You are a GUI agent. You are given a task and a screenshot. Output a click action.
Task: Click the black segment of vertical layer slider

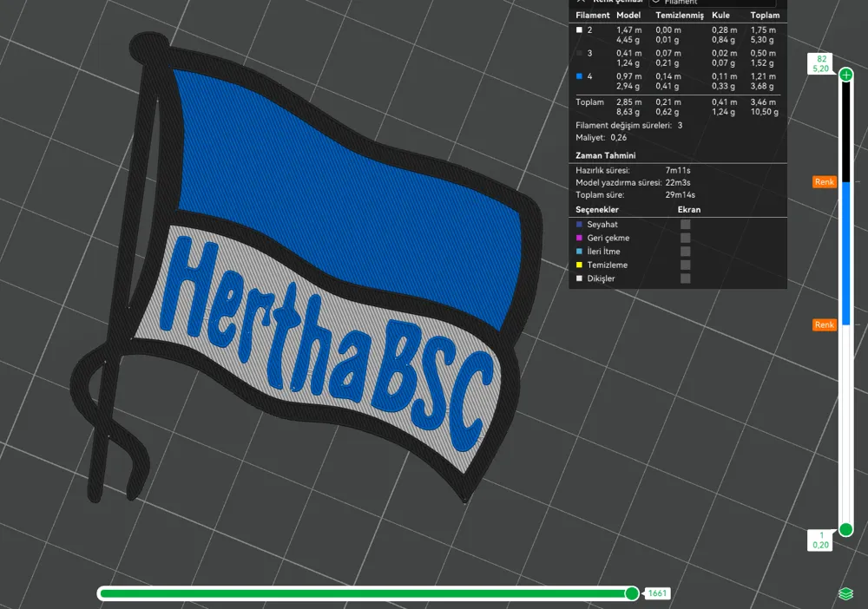tap(845, 132)
